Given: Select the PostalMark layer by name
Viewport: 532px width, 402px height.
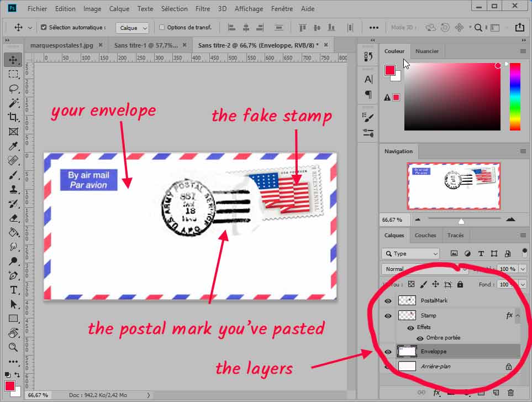Looking at the screenshot, I should coord(434,301).
